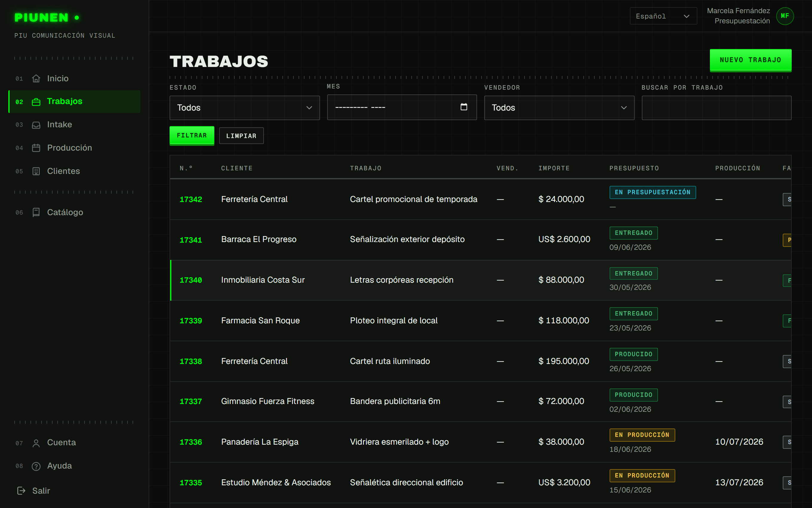
Task: Open the Intake section
Action: click(75, 125)
